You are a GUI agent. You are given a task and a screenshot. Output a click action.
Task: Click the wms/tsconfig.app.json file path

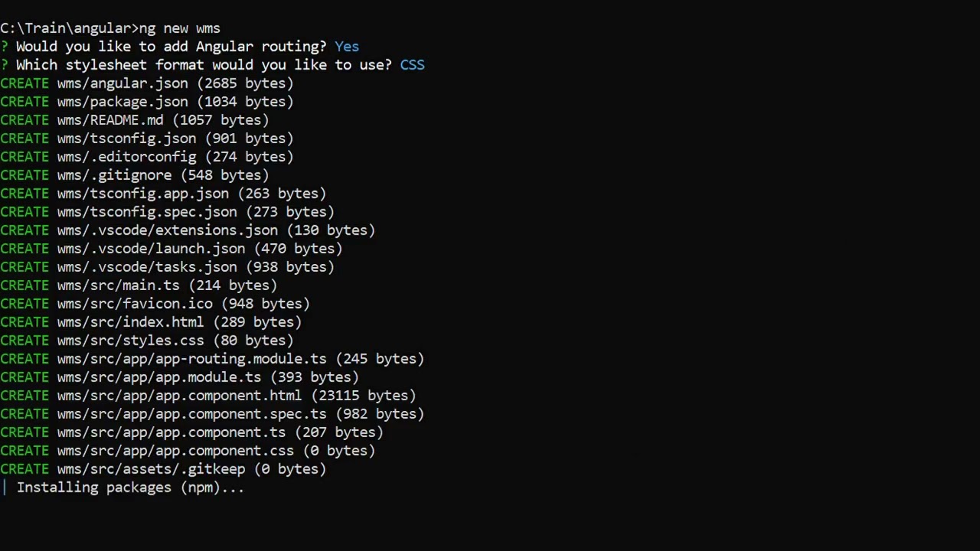pos(142,194)
